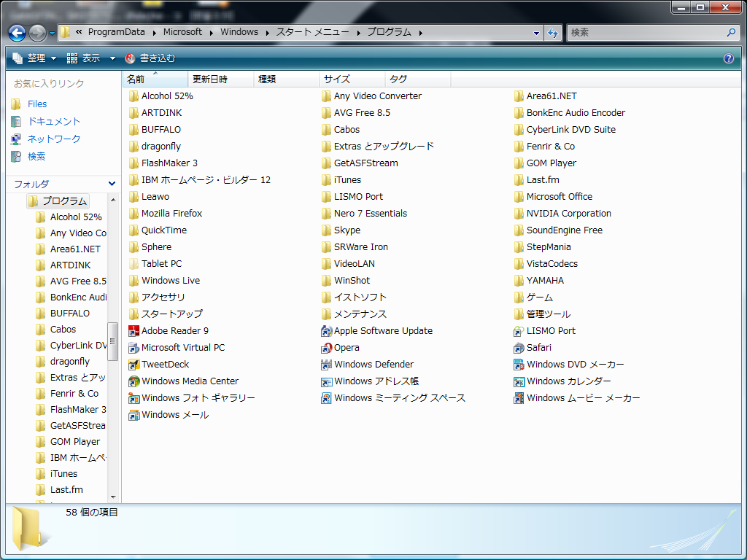
Task: Click ProgramData in the address path
Action: [x=116, y=32]
